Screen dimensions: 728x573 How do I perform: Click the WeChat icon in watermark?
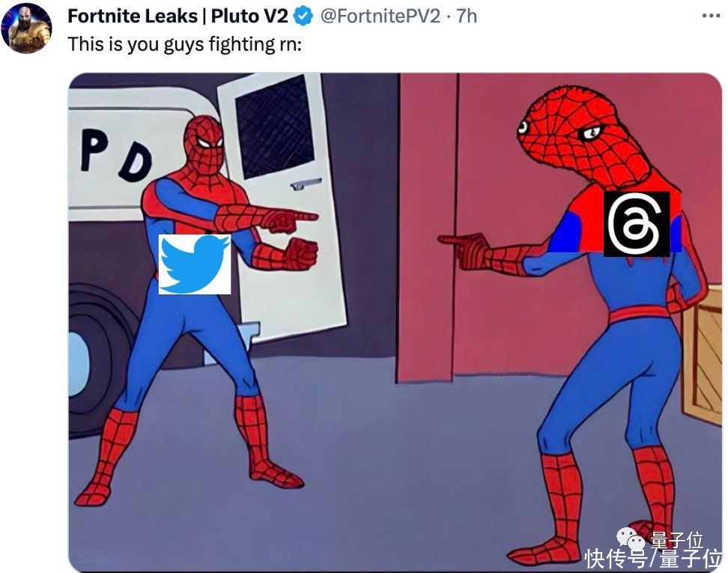tap(631, 539)
